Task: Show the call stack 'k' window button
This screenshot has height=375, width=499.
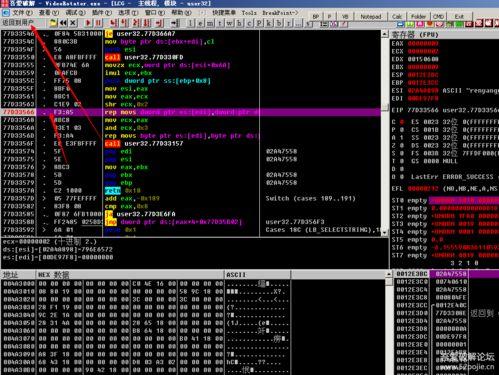Action: click(x=269, y=23)
